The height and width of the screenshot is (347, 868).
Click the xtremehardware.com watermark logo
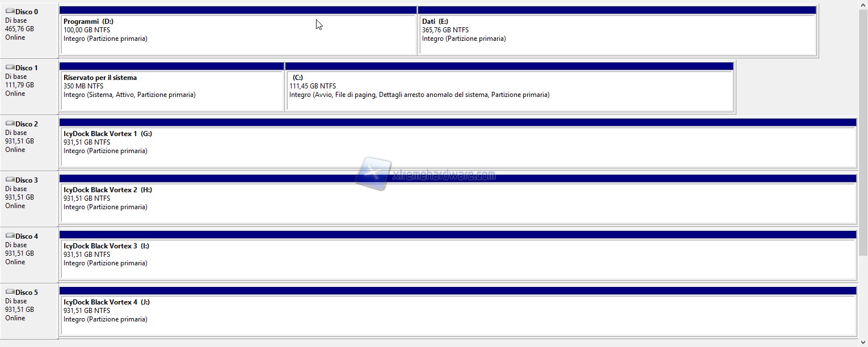click(x=425, y=174)
